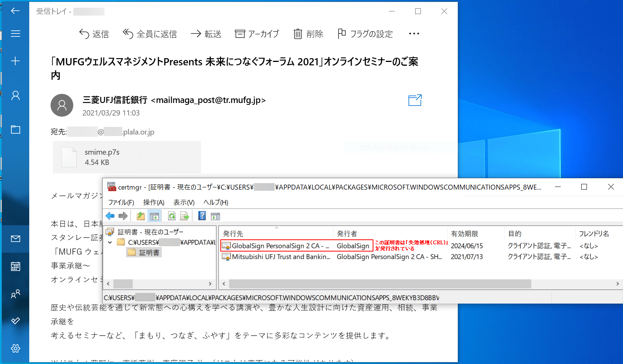The height and width of the screenshot is (364, 623).
Task: Sort by 有効期限 column header
Action: (476, 234)
